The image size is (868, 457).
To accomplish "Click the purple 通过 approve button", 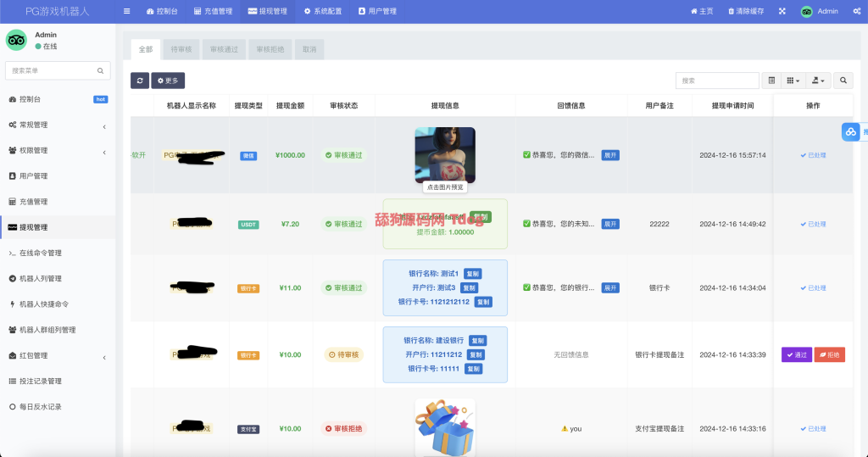I will coord(796,354).
